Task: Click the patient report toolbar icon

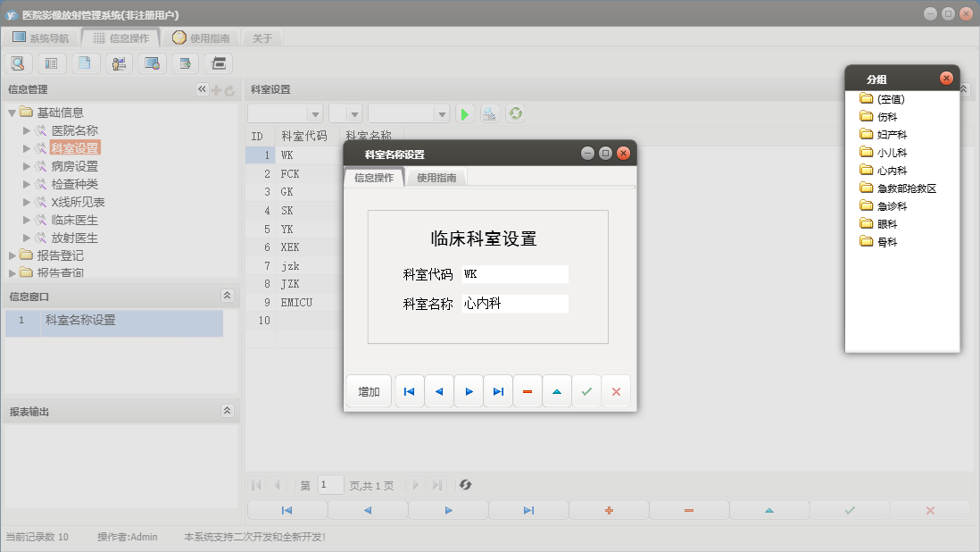Action: (118, 63)
